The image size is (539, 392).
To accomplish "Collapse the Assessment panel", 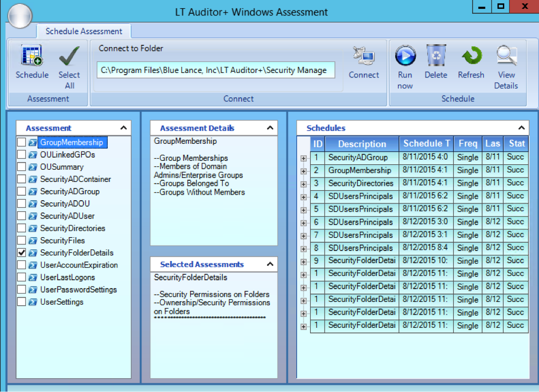I will tap(124, 128).
